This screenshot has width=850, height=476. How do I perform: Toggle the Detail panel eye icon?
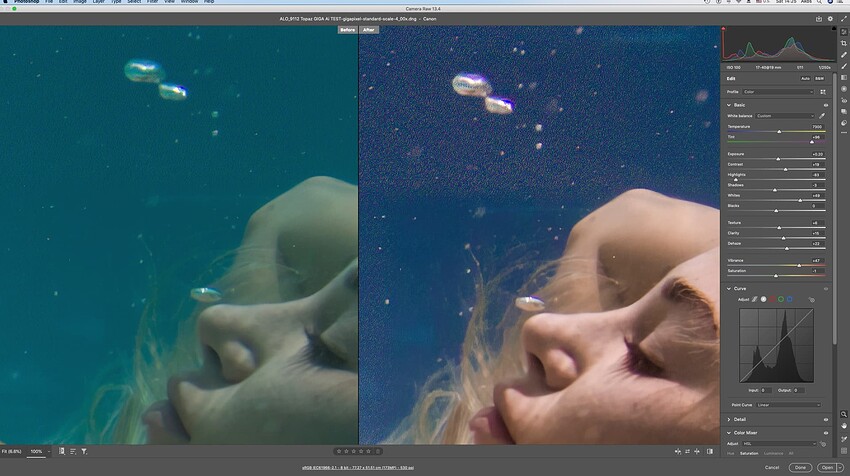pyautogui.click(x=825, y=419)
